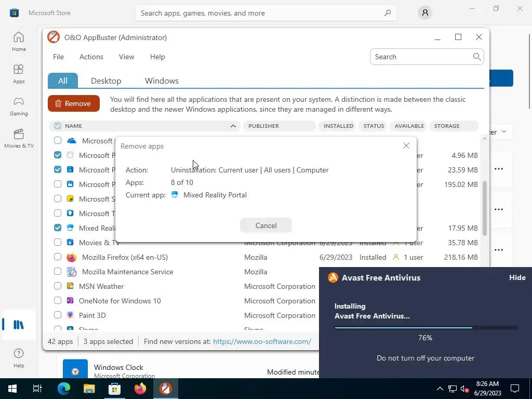This screenshot has width=532, height=399.
Task: Click the AppBuster list vertical scrollbar
Action: [x=485, y=208]
